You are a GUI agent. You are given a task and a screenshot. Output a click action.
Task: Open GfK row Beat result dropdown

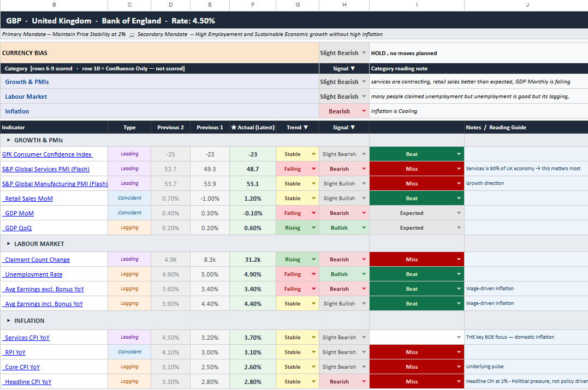coord(459,154)
